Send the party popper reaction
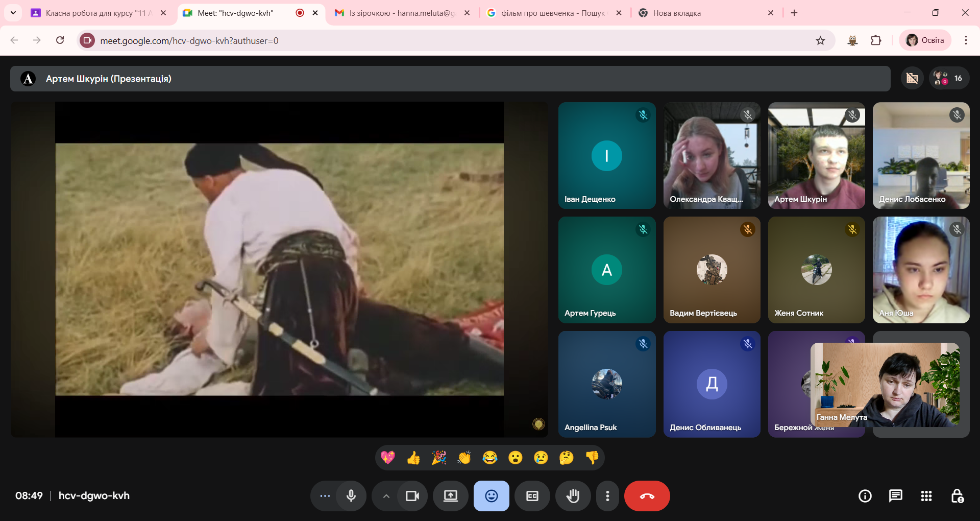The height and width of the screenshot is (521, 980). pyautogui.click(x=439, y=458)
